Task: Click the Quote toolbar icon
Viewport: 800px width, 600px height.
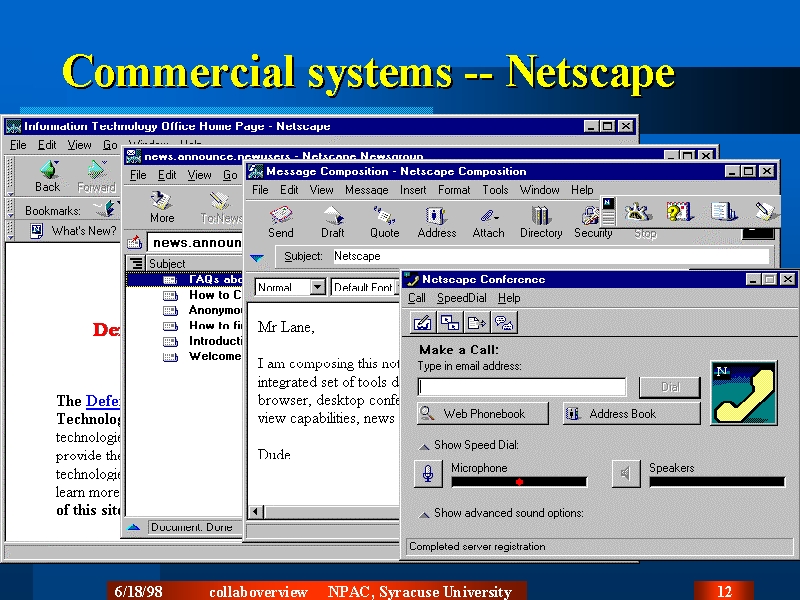Action: 384,222
